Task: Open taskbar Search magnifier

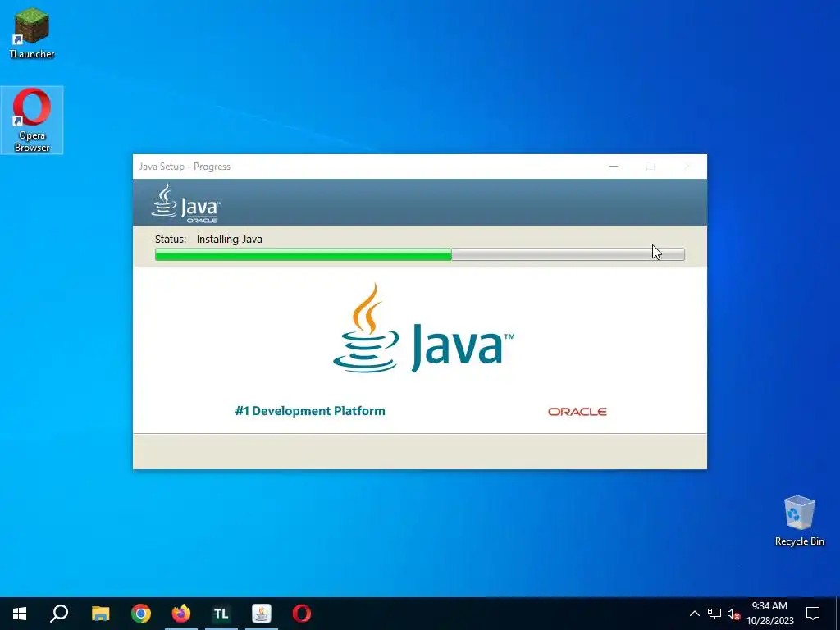Action: tap(59, 614)
